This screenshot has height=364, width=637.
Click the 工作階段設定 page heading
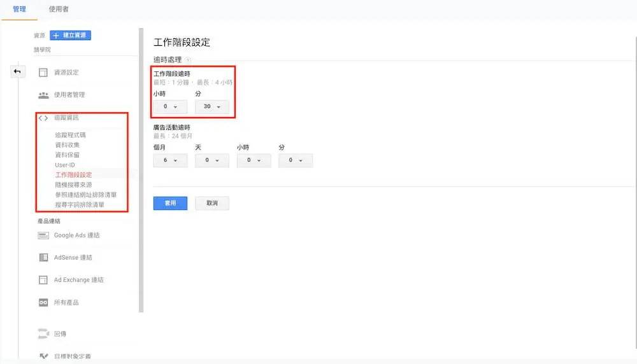click(182, 42)
